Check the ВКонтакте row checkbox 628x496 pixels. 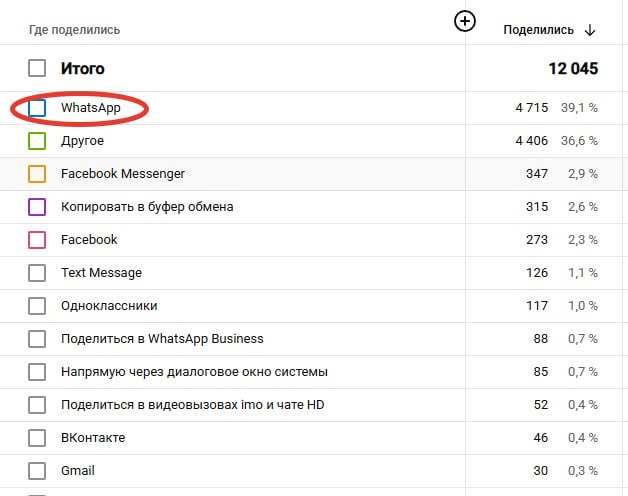tap(37, 438)
